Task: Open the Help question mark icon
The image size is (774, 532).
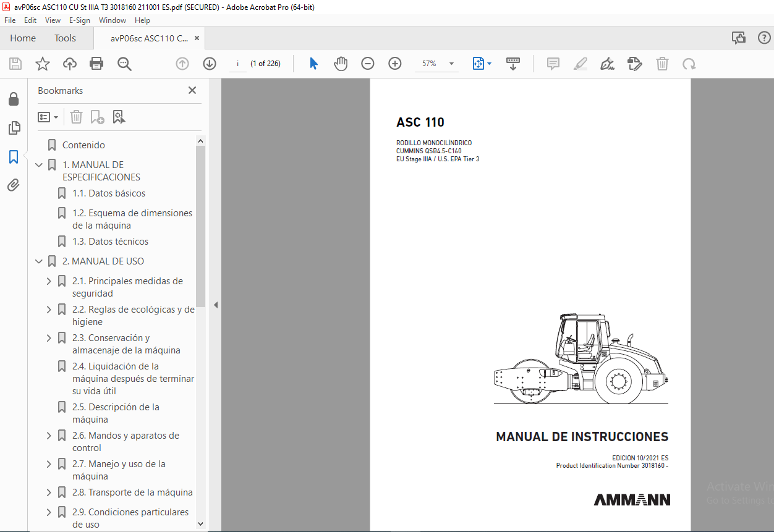Action: click(764, 38)
